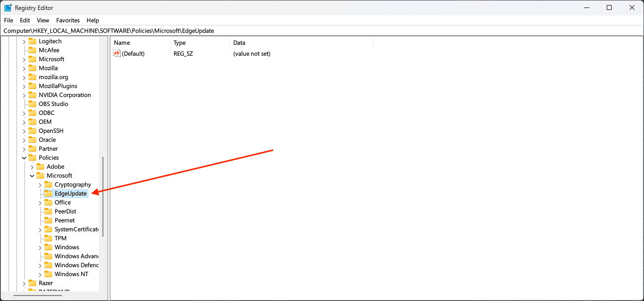Click the registry path address bar
The image size is (644, 301).
click(322, 31)
